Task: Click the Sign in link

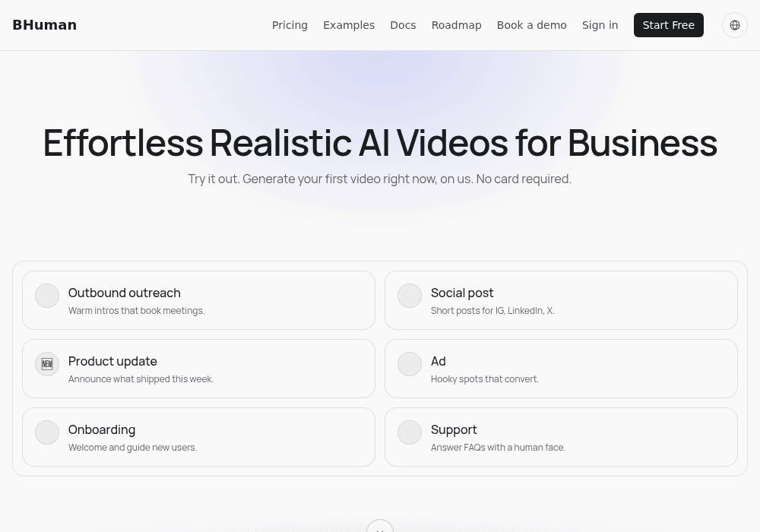Action: pyautogui.click(x=600, y=25)
